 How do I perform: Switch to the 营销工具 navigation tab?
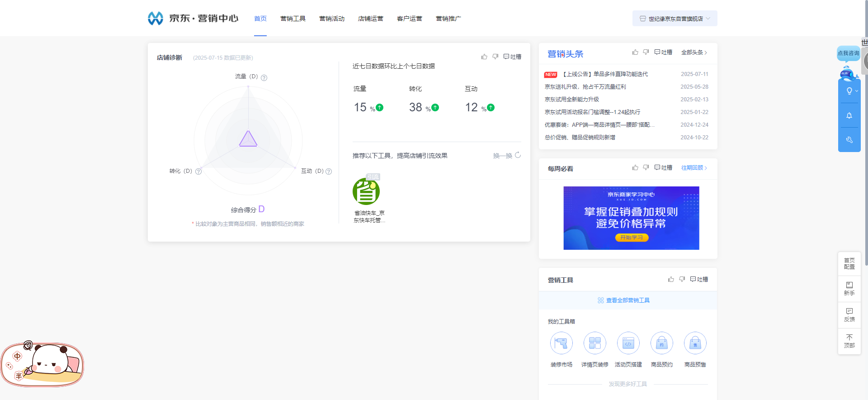point(293,19)
